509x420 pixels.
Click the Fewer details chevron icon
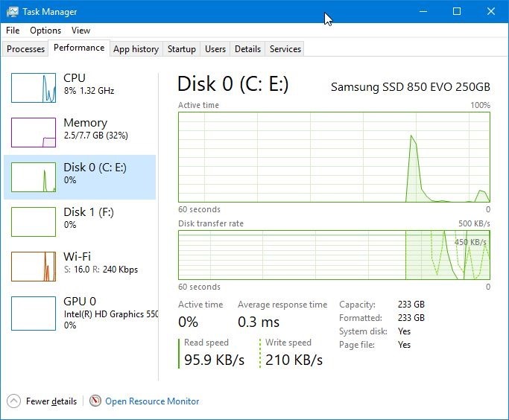coord(14,401)
